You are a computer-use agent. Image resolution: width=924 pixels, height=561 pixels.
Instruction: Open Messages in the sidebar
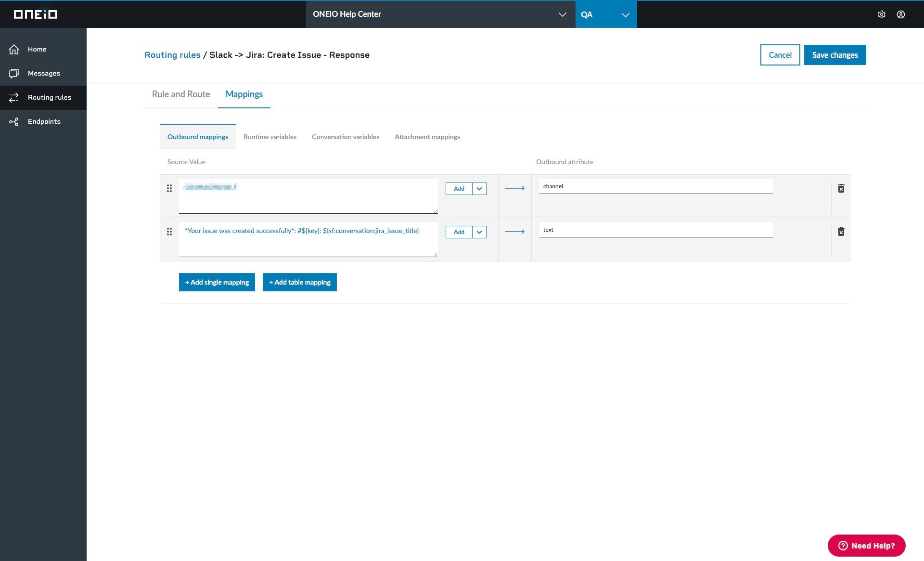click(43, 73)
